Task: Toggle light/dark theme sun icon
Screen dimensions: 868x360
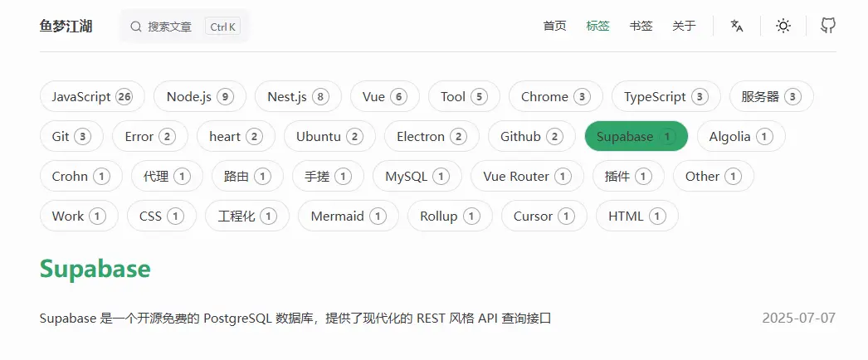Action: pyautogui.click(x=783, y=26)
